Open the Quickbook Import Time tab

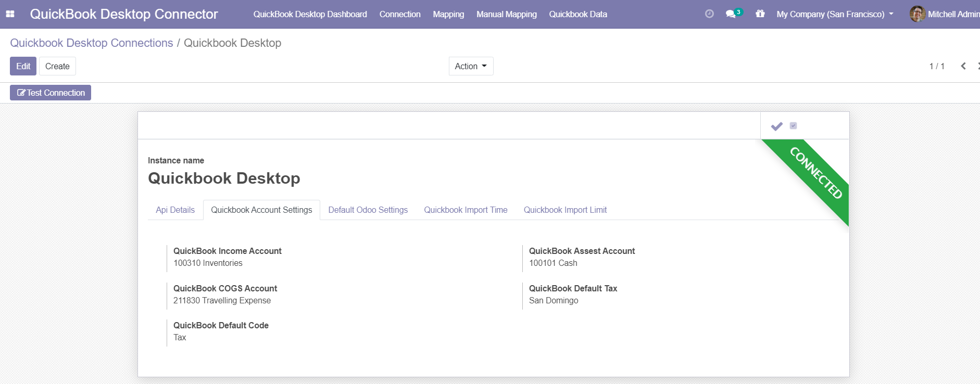pyautogui.click(x=466, y=210)
